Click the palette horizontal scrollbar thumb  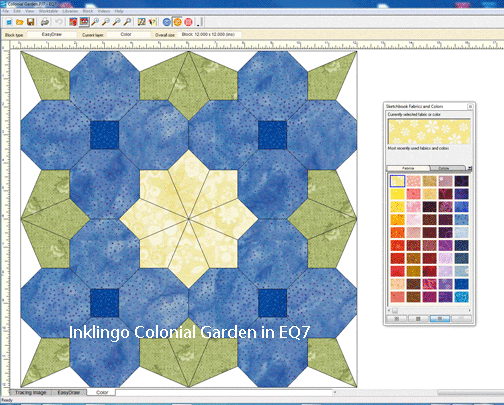point(395,311)
